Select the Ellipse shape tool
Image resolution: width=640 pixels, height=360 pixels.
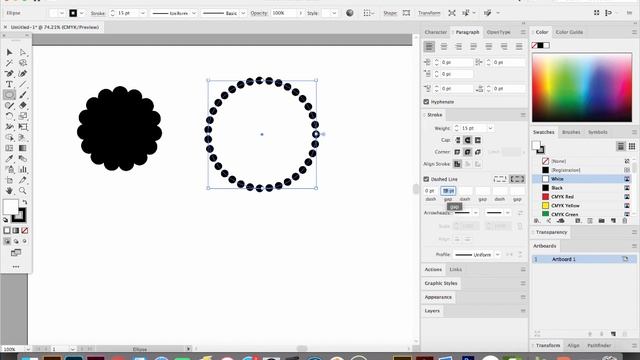(x=9, y=95)
